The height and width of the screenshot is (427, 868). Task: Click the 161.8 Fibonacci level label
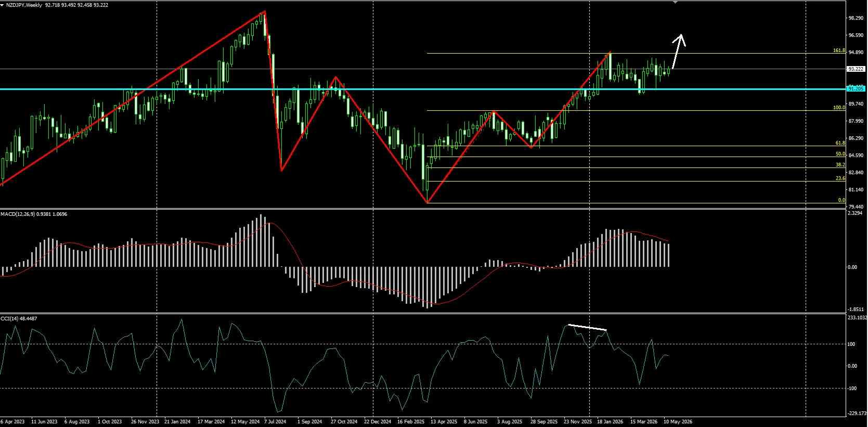click(x=839, y=50)
